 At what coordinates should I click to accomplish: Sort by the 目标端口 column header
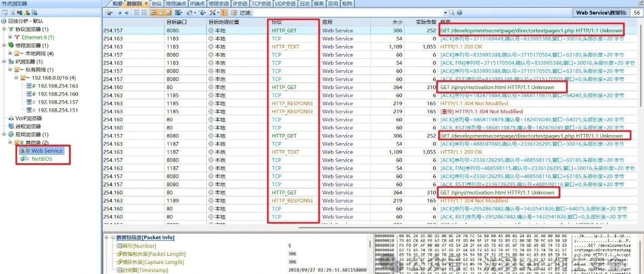pyautogui.click(x=185, y=22)
